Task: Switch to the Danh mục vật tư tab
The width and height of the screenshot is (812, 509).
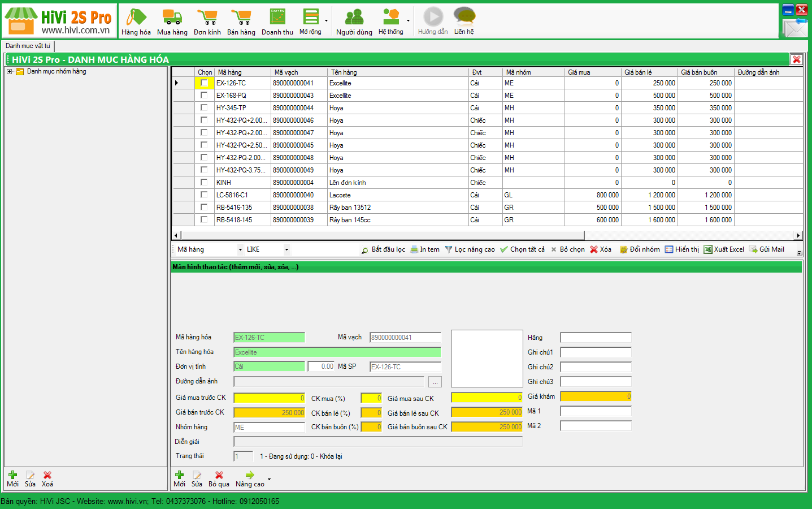Action: pos(28,46)
